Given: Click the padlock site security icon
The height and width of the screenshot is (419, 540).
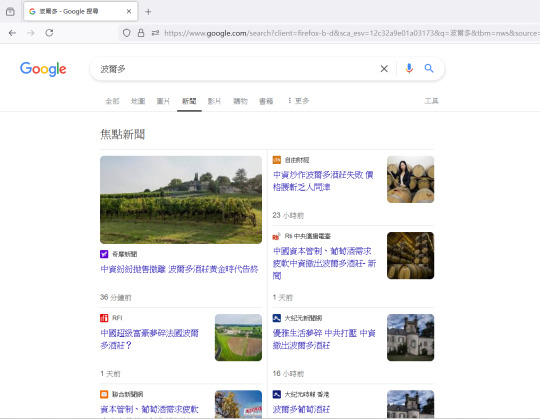Looking at the screenshot, I should 141,33.
